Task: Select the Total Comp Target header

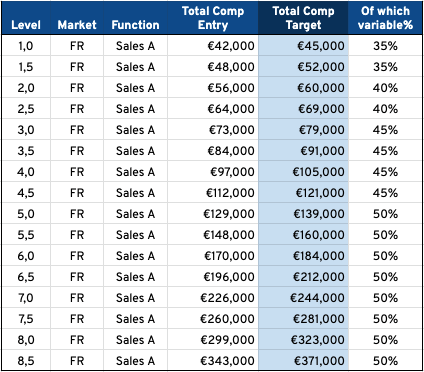Action: click(x=303, y=18)
